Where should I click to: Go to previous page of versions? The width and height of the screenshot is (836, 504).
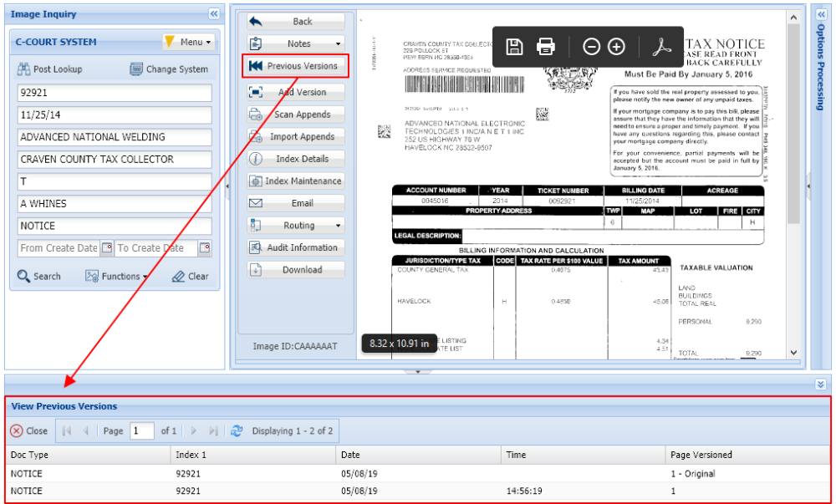point(86,430)
